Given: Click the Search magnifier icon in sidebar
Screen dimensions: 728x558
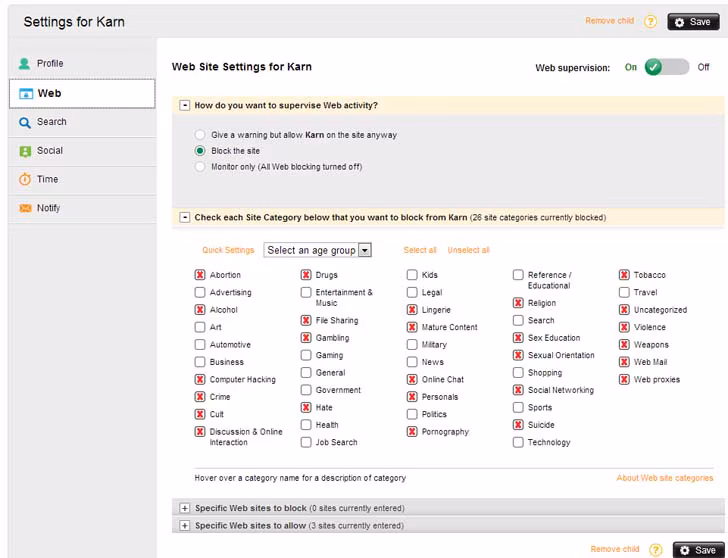Looking at the screenshot, I should [x=25, y=123].
